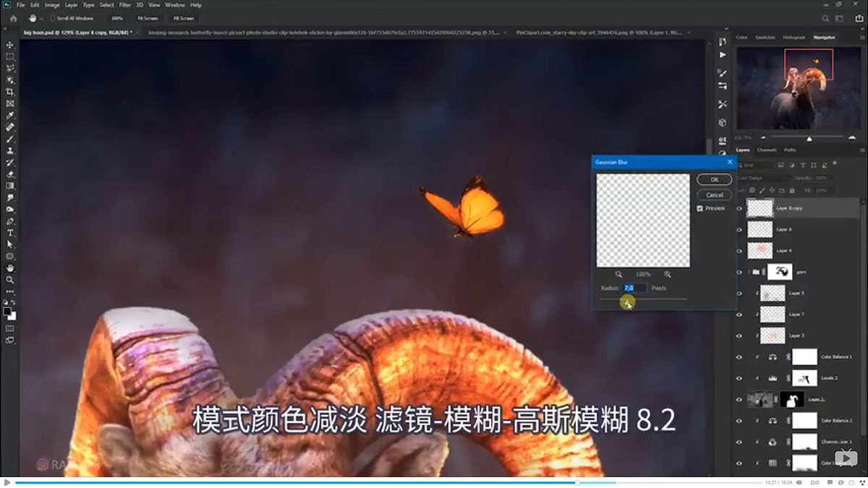Expand the goat layer group
Image resolution: width=868 pixels, height=488 pixels.
coord(747,270)
